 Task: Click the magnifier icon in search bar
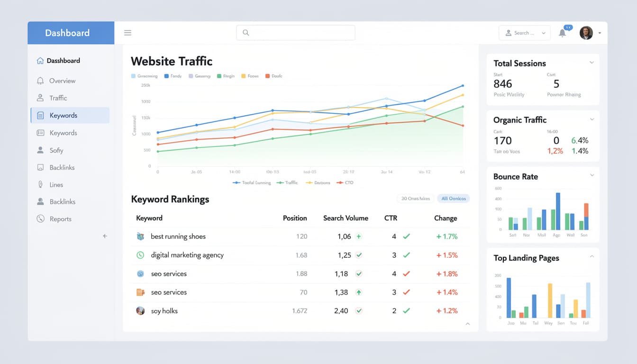click(x=246, y=33)
